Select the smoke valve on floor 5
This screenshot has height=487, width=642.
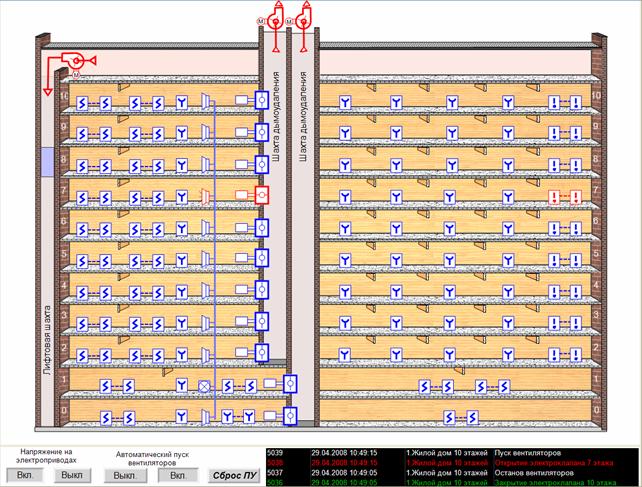(262, 258)
